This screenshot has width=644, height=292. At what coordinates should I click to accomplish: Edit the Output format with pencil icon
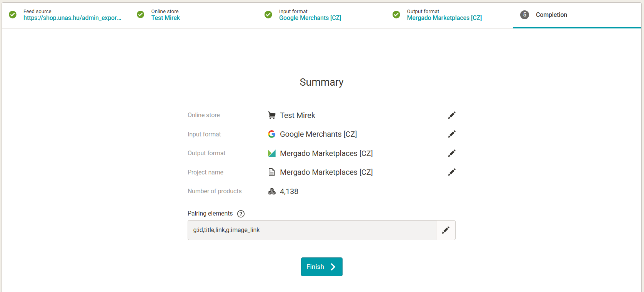click(452, 153)
